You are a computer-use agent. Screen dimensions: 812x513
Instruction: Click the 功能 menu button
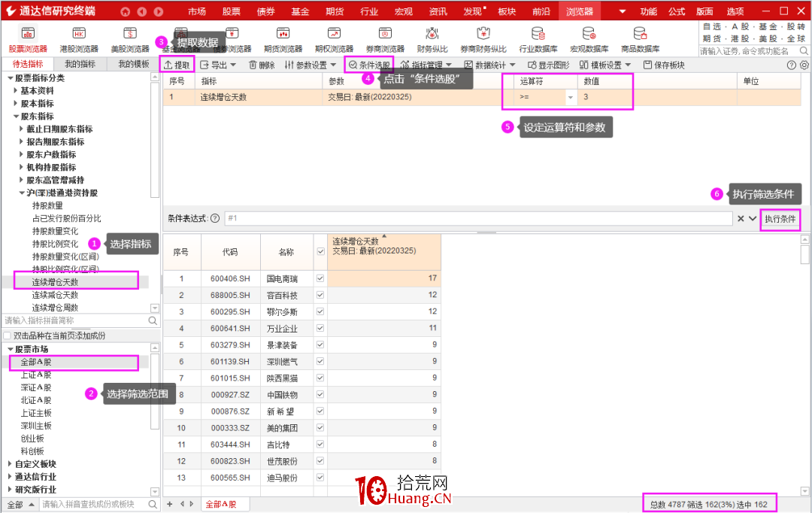click(x=648, y=11)
